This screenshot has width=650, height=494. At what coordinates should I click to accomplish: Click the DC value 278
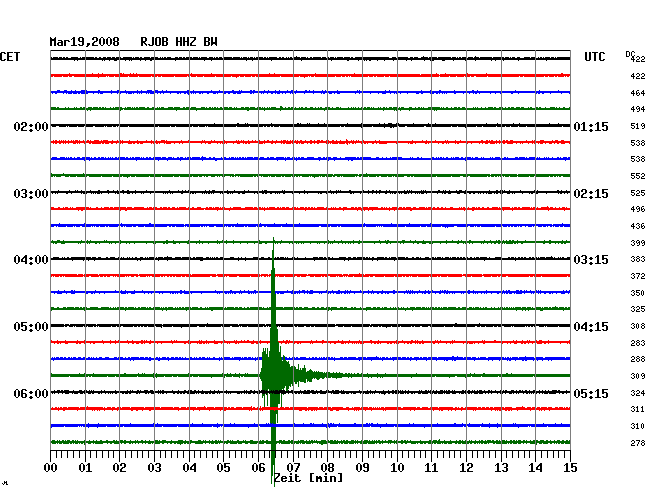pos(638,443)
